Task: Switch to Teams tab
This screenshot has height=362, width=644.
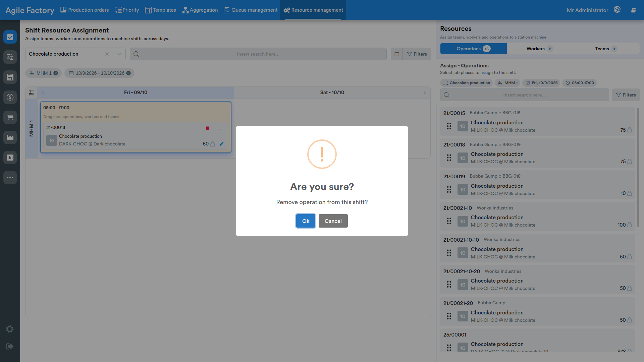Action: [606, 49]
